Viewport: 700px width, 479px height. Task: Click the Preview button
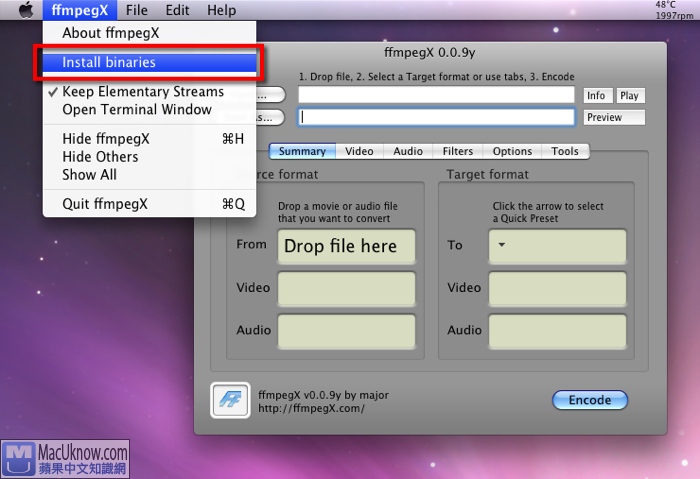coord(614,117)
